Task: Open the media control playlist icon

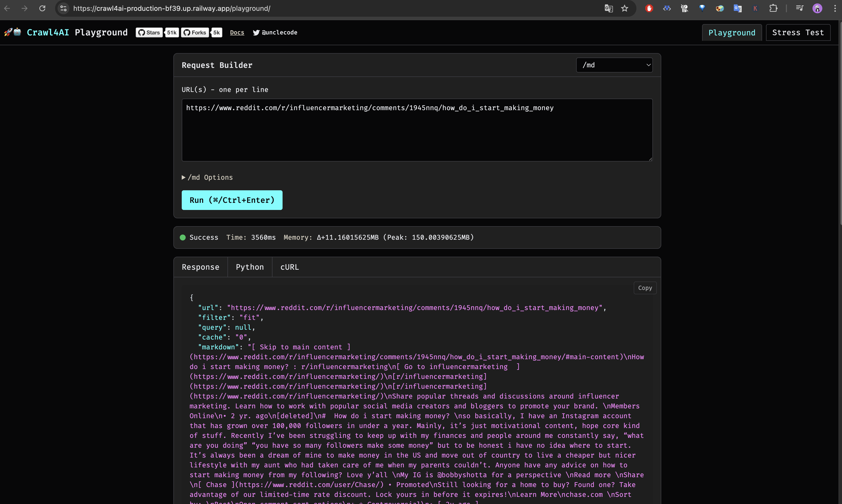Action: pyautogui.click(x=799, y=8)
